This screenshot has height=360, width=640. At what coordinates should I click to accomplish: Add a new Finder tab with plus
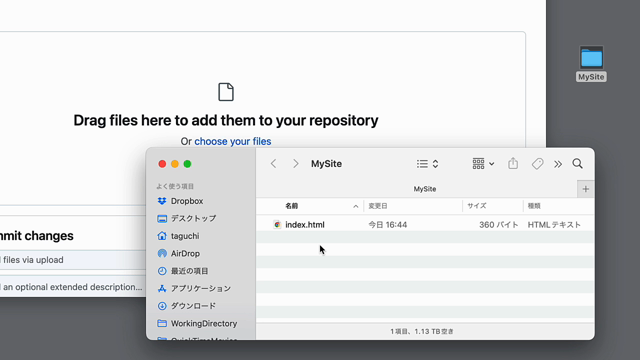coord(586,189)
